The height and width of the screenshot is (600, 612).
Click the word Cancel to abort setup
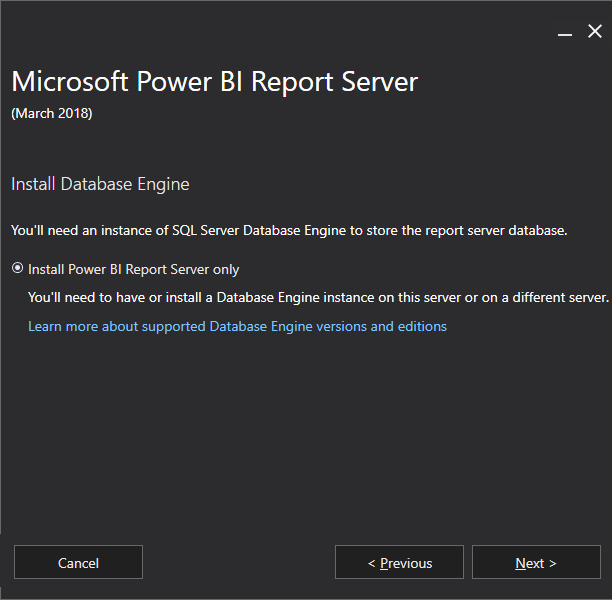(78, 563)
